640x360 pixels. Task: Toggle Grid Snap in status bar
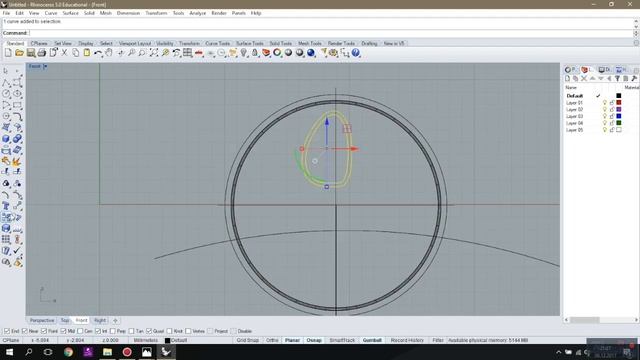tap(247, 340)
